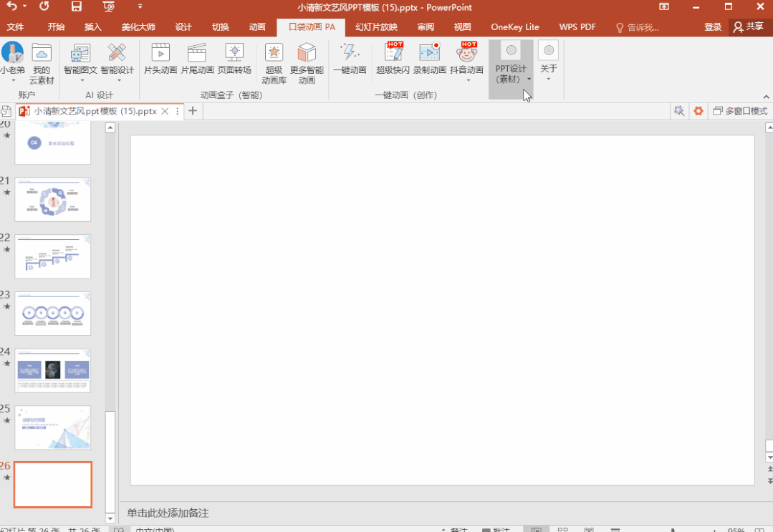Click the 共享 share button

747,27
